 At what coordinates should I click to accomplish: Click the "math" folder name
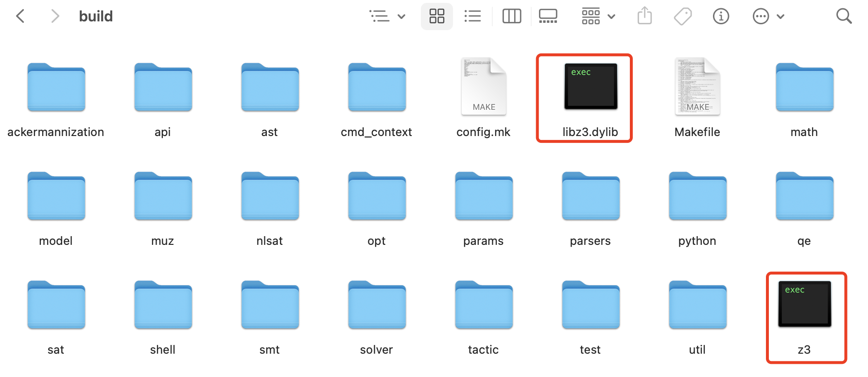(x=804, y=132)
